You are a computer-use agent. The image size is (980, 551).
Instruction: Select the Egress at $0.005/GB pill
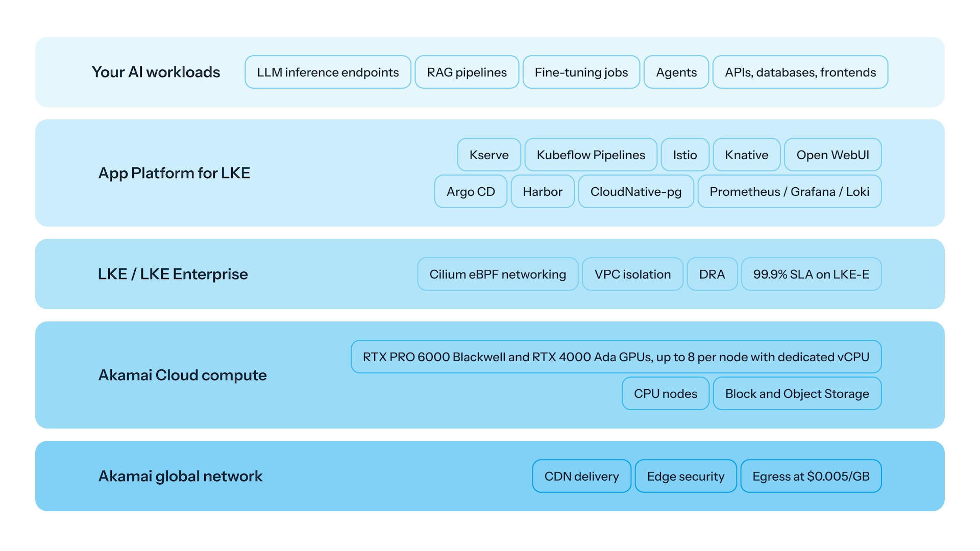[811, 476]
